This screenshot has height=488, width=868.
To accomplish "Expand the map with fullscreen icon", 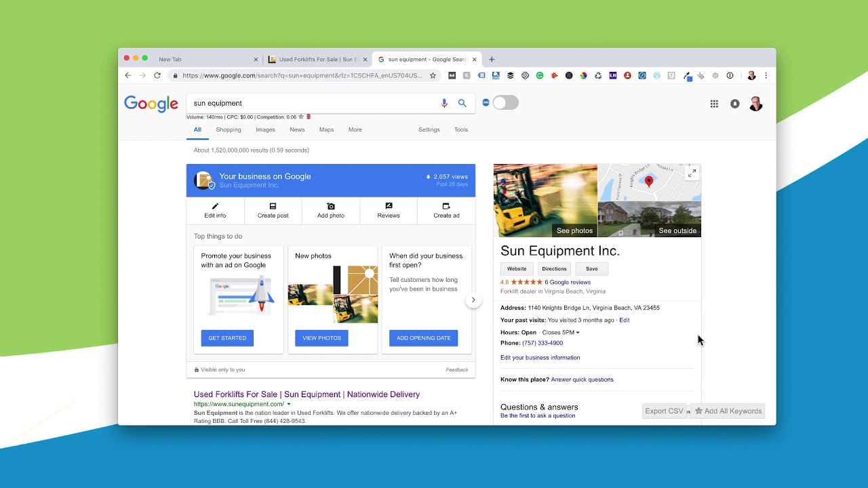I will 692,174.
